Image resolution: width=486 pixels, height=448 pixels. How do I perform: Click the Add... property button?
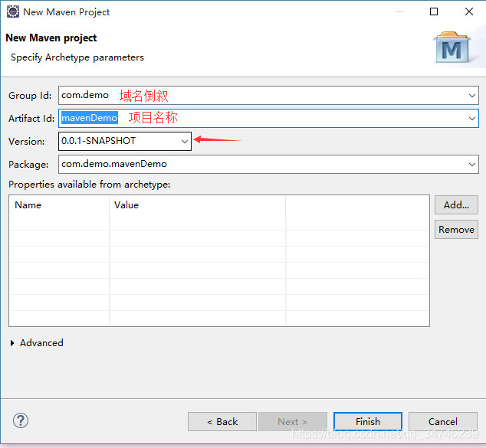[x=456, y=204]
